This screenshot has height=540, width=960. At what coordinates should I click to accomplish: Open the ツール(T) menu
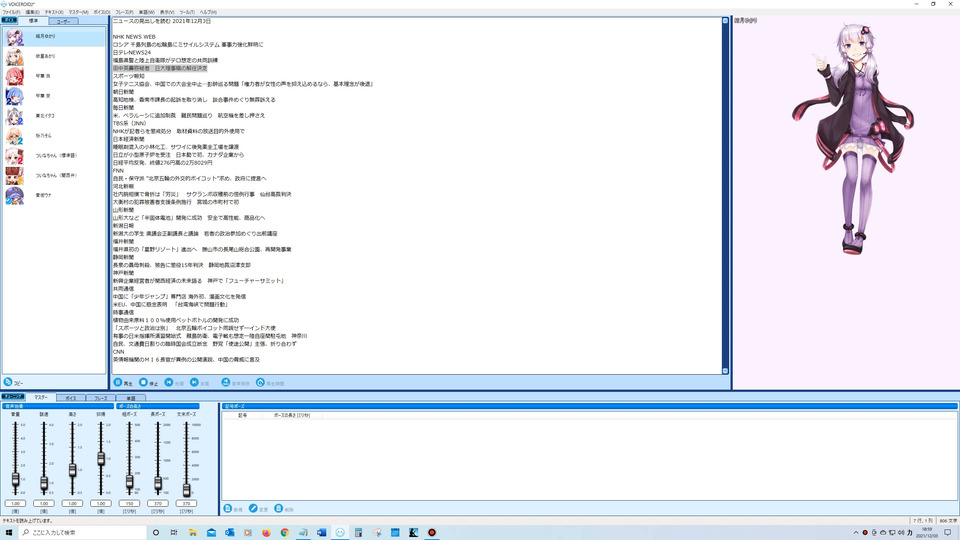tap(187, 12)
